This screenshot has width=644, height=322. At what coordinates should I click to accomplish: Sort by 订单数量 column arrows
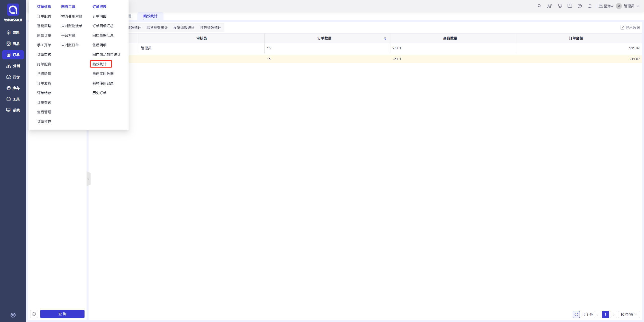pos(385,38)
